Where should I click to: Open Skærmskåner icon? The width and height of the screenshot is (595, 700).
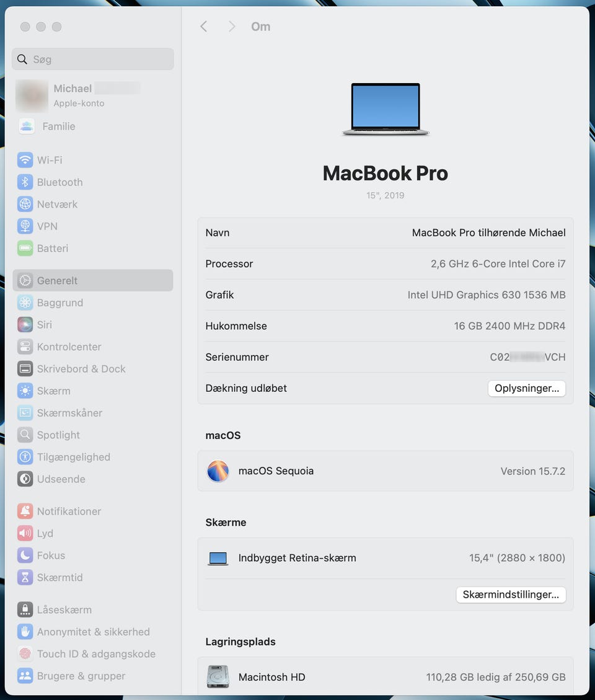click(25, 412)
